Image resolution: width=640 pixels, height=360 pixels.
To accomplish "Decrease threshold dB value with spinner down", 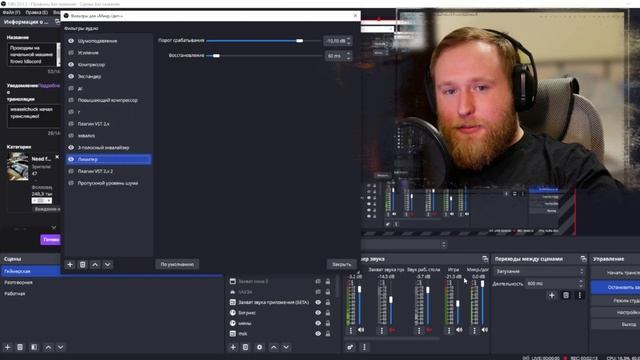I will (349, 43).
